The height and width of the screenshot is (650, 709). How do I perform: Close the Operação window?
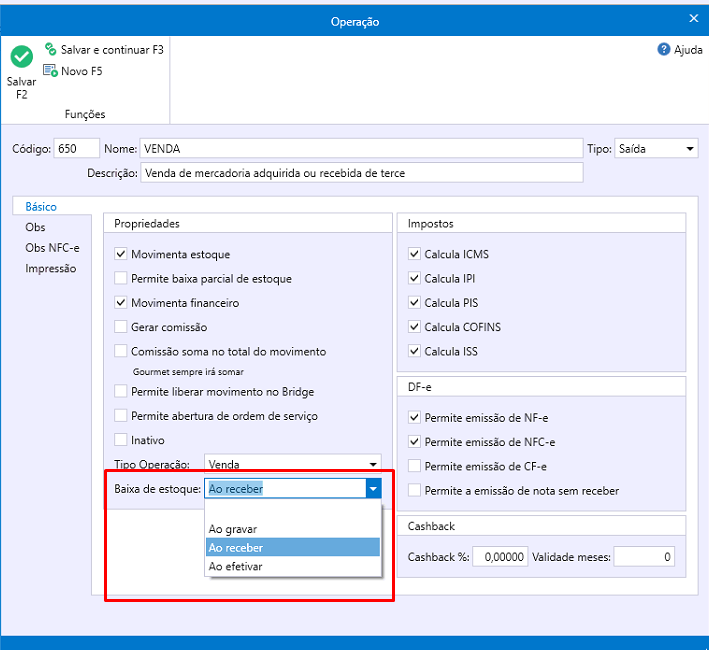(694, 18)
